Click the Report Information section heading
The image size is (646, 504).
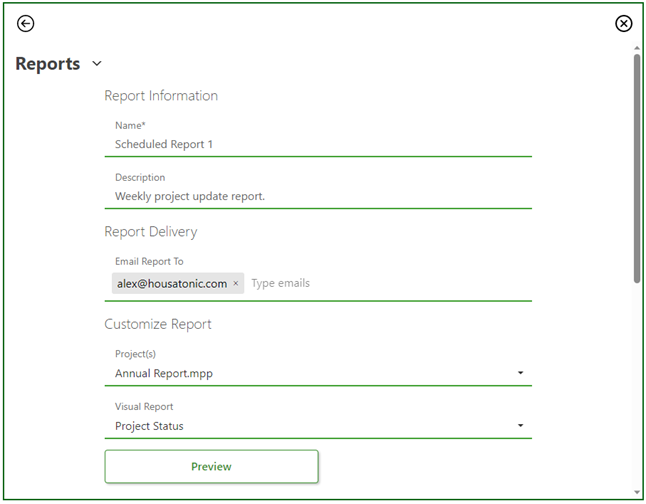pos(161,96)
